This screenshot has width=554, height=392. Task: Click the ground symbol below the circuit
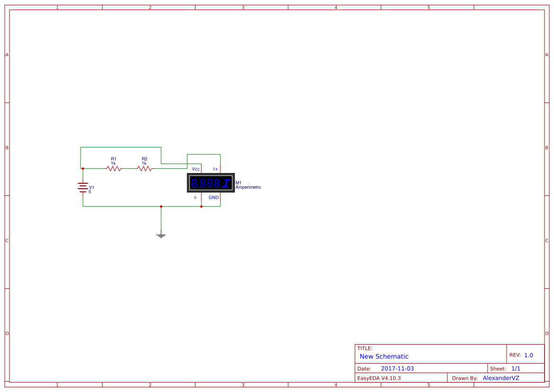[161, 234]
